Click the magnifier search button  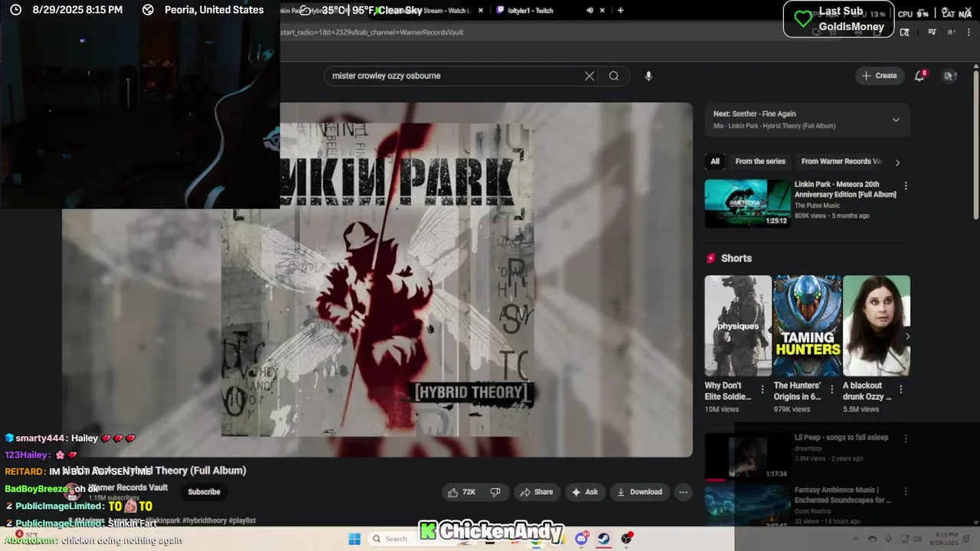pos(614,76)
